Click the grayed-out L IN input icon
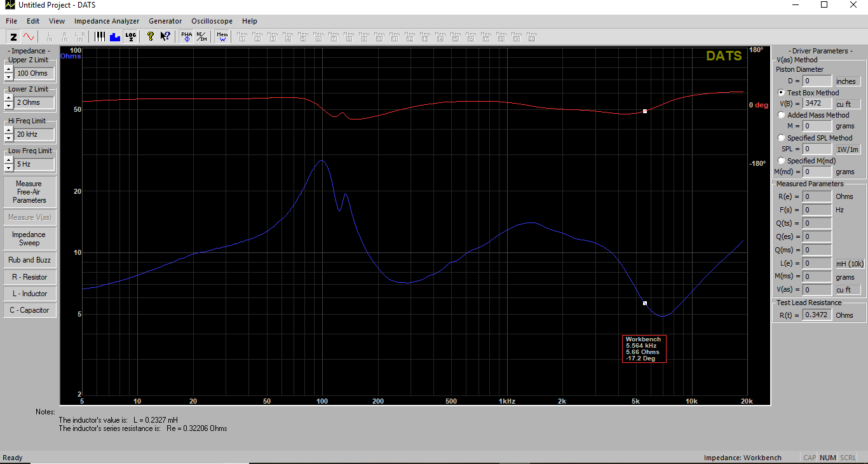The width and height of the screenshot is (868, 464). tap(50, 37)
